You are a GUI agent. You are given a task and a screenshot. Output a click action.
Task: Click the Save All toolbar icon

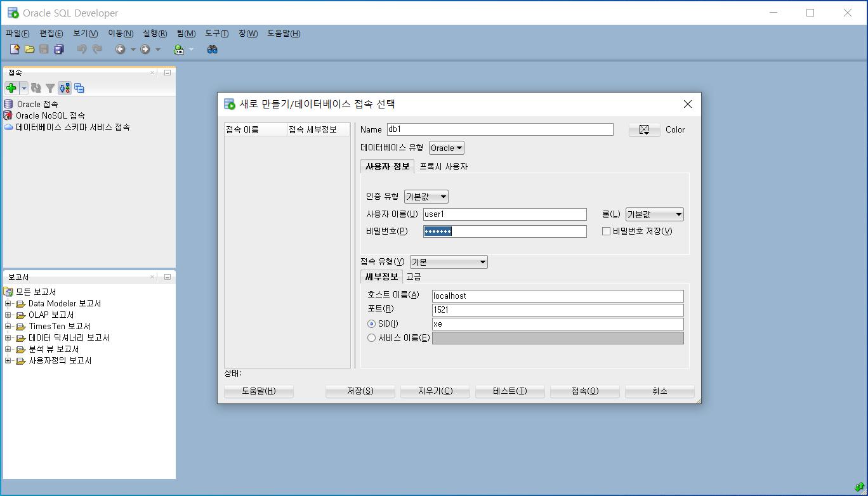[x=59, y=49]
